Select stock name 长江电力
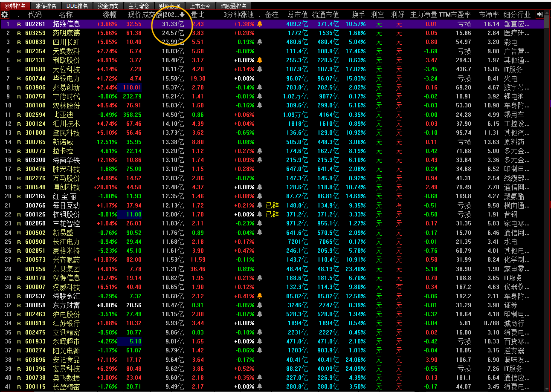The width and height of the screenshot is (551, 392). pyautogui.click(x=66, y=242)
